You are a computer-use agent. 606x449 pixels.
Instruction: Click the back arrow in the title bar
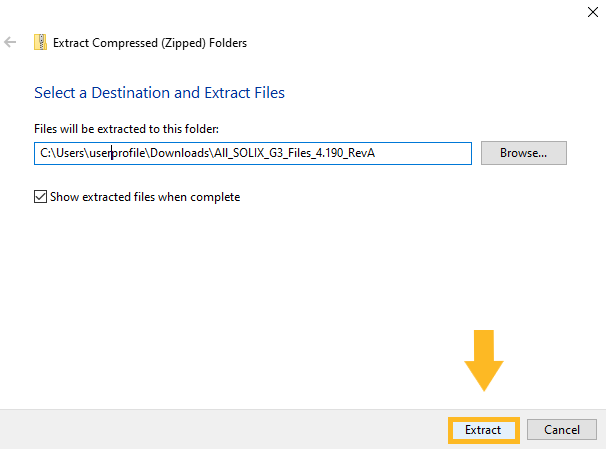pyautogui.click(x=11, y=43)
